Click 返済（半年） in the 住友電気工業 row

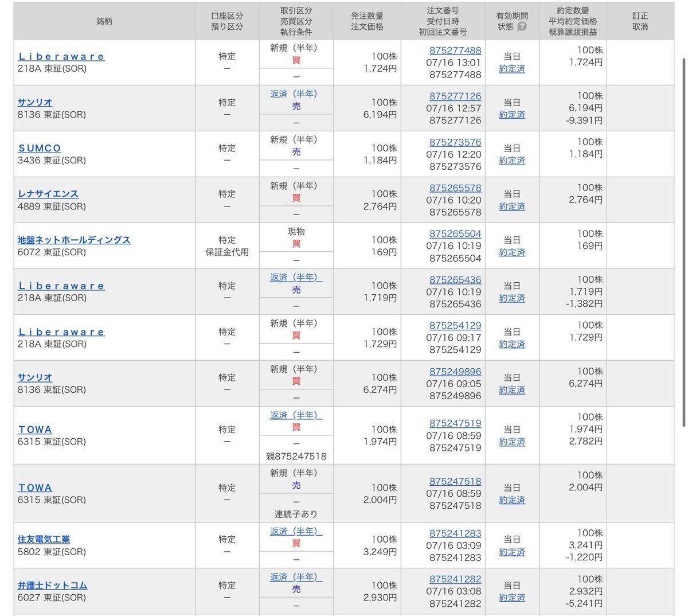(x=296, y=531)
